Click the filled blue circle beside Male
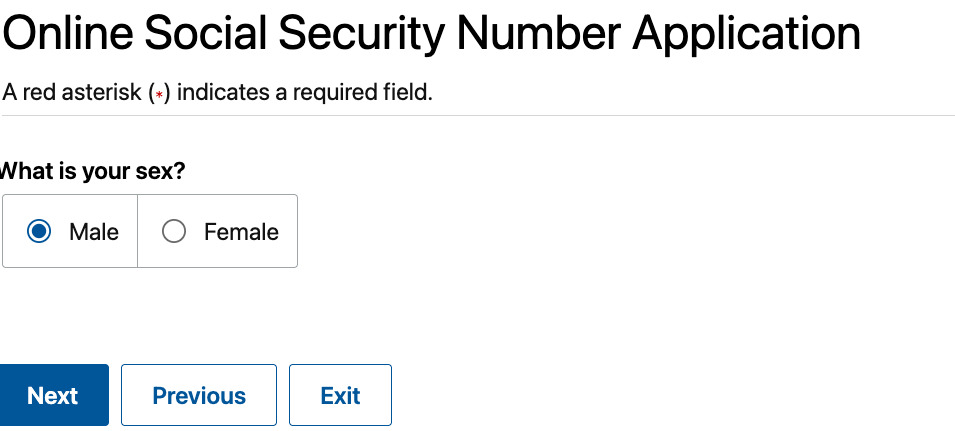This screenshot has height=431, width=955. click(40, 232)
